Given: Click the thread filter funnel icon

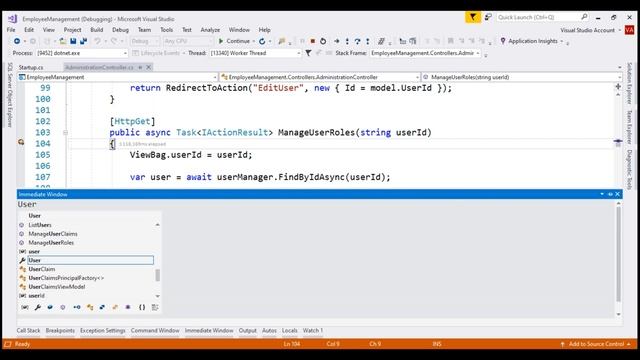Looking at the screenshot, I should (309, 53).
